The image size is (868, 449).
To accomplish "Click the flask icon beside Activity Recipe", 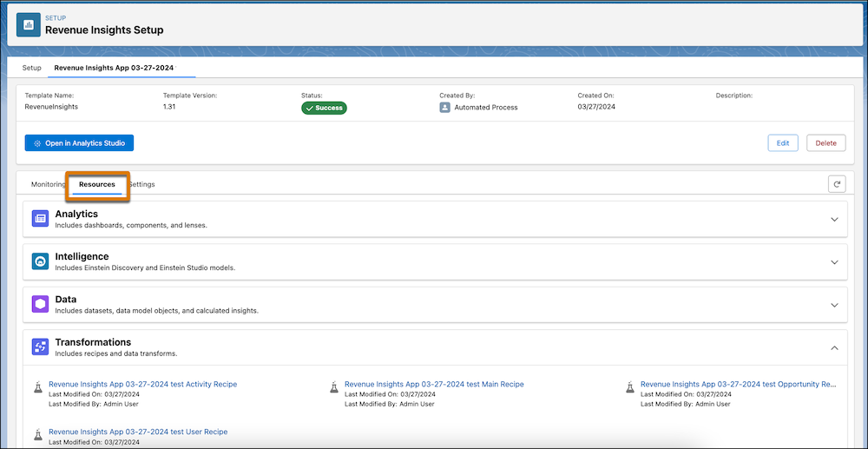I will coord(37,386).
